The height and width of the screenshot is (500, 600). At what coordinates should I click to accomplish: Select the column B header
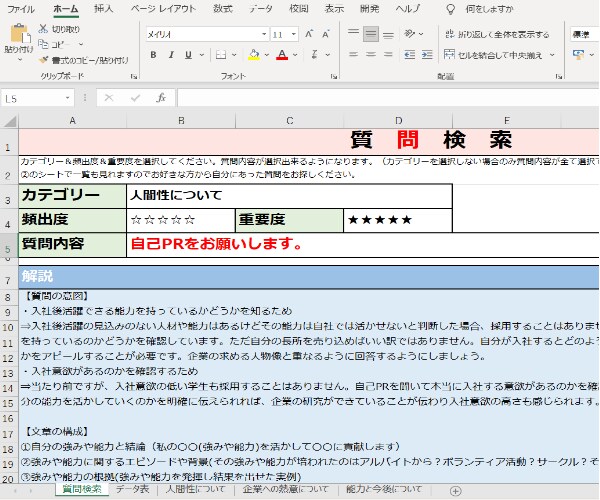tap(181, 121)
